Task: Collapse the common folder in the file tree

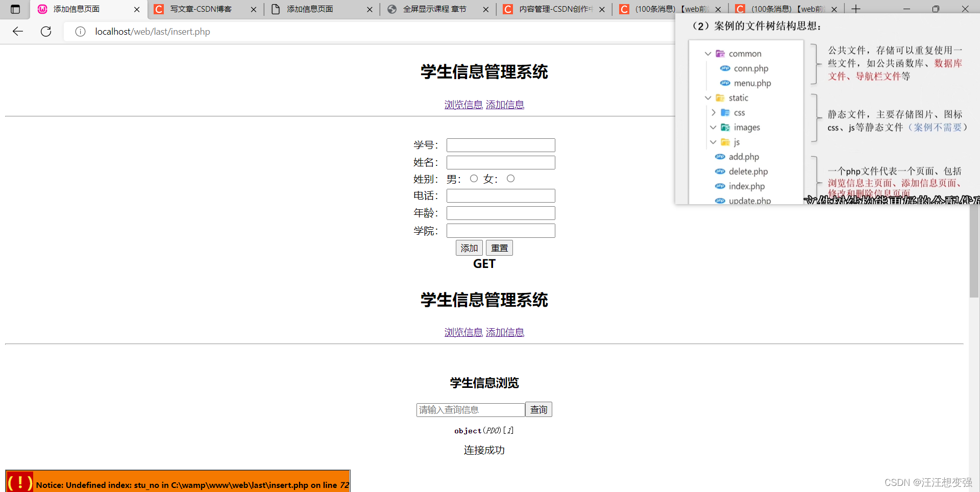Action: point(708,53)
